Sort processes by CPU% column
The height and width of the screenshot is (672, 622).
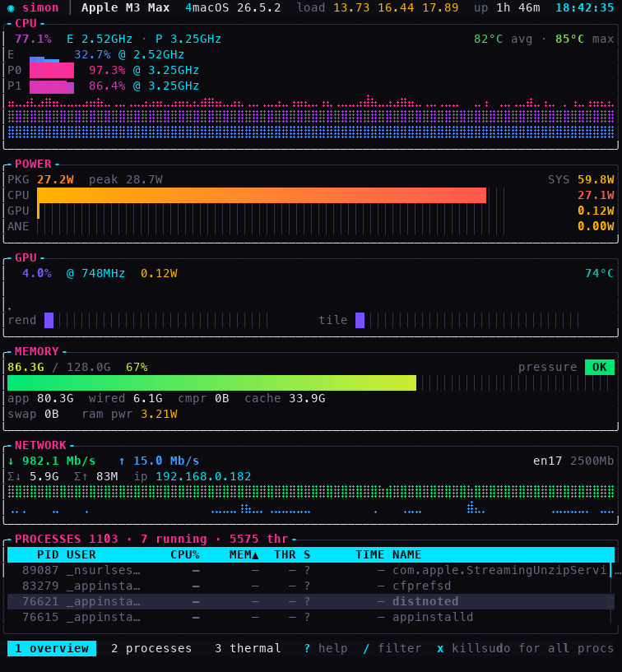click(185, 554)
